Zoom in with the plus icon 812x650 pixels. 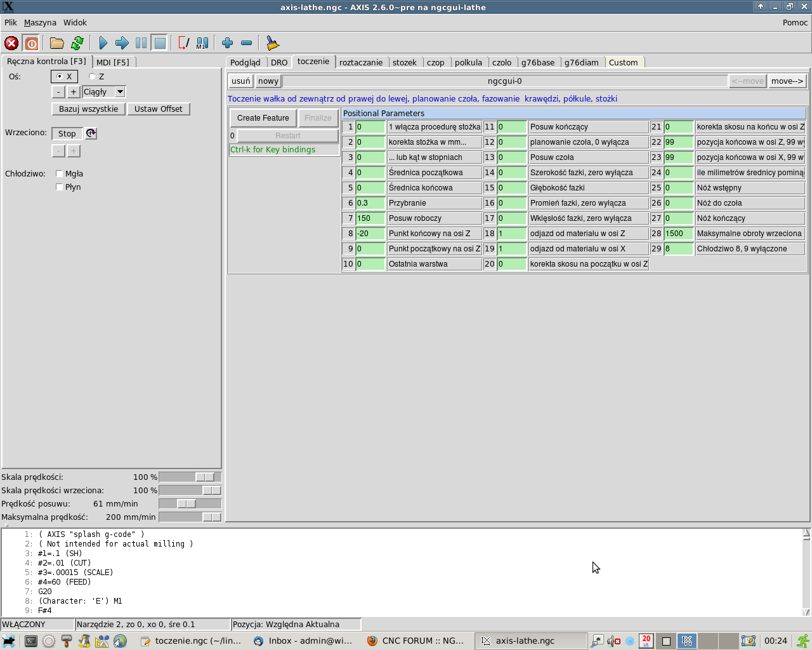tap(228, 43)
